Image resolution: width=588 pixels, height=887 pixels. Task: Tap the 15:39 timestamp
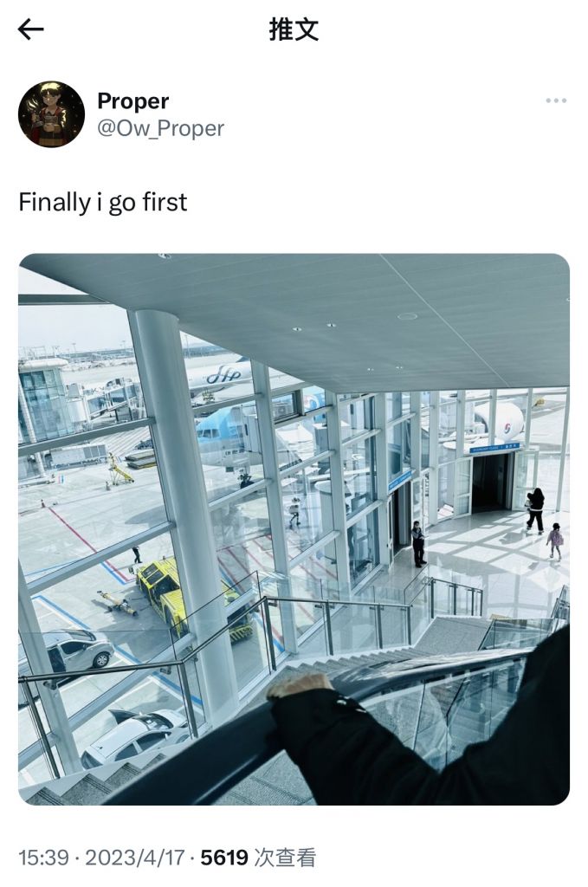click(x=43, y=858)
